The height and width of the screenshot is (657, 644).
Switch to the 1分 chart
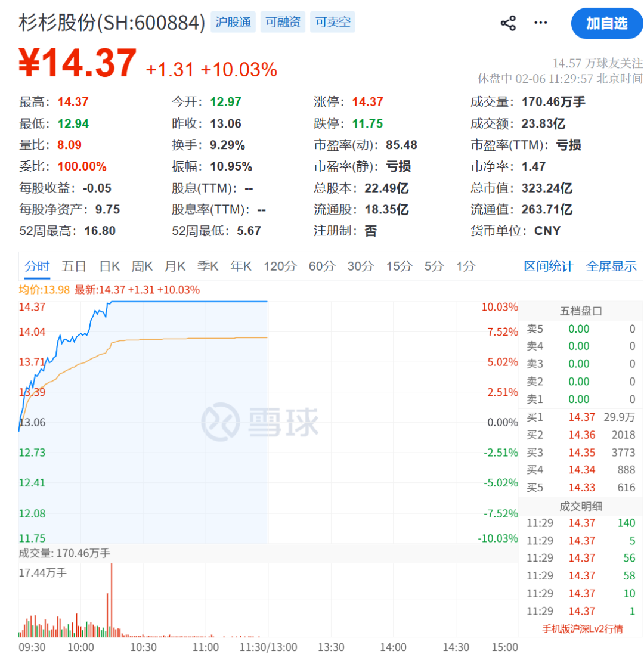point(465,266)
